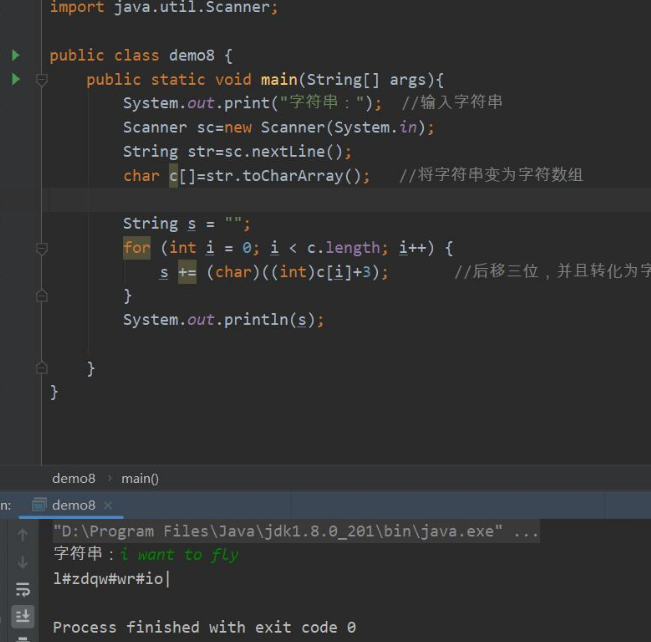651x642 pixels.
Task: Click the java.exe command line in console
Action: coord(296,531)
